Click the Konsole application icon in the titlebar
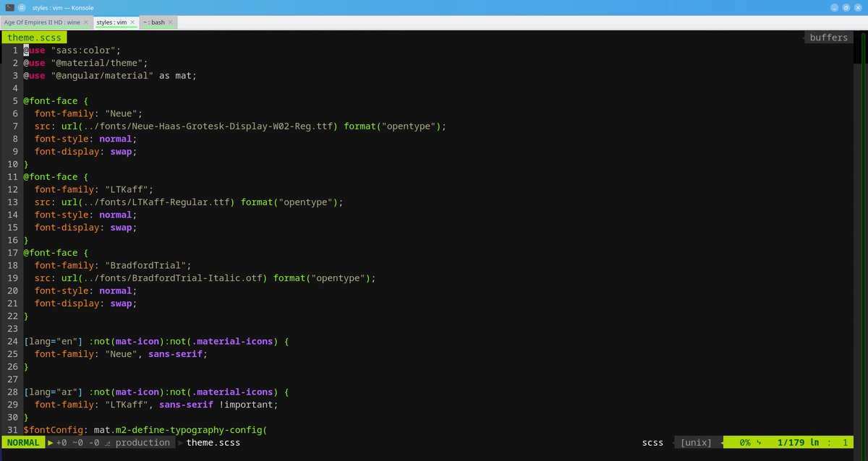 (x=10, y=8)
